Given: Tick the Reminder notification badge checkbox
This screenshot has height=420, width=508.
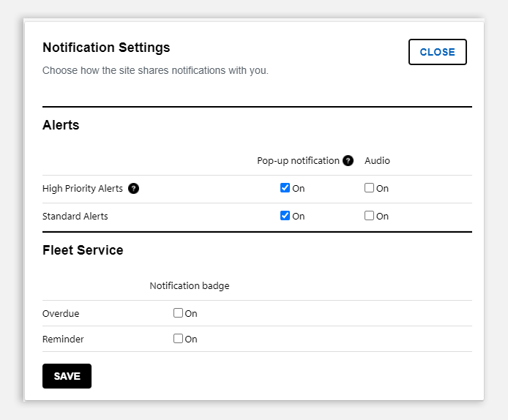Looking at the screenshot, I should point(178,338).
